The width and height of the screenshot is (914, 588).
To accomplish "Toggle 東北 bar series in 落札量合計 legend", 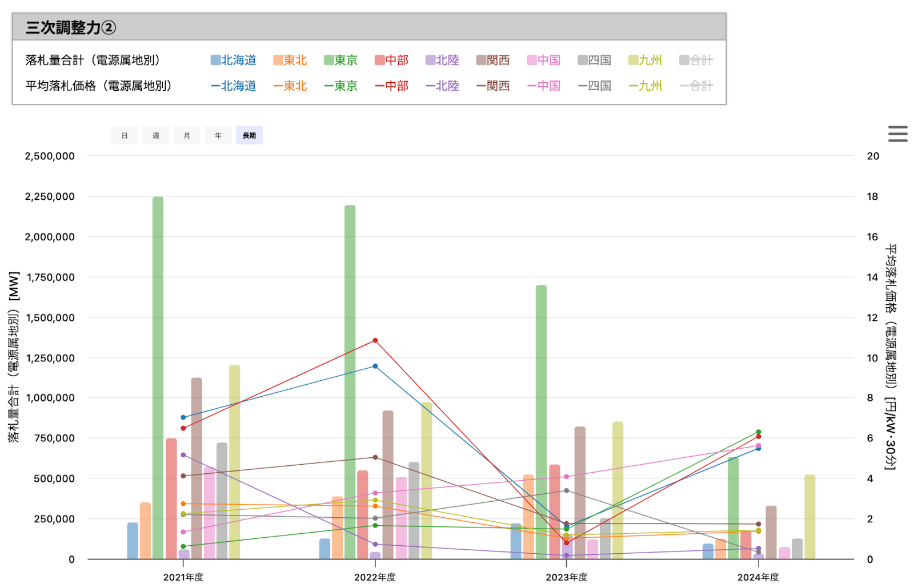I will (x=290, y=60).
